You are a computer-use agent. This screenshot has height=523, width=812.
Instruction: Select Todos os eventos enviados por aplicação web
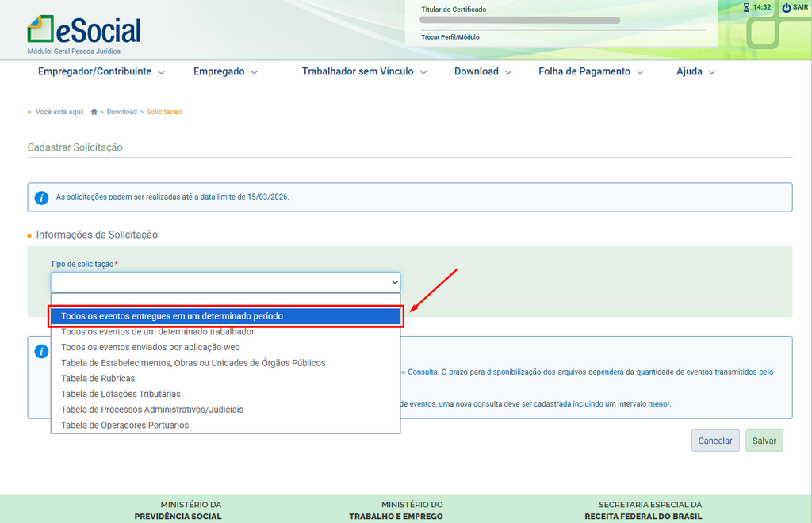pyautogui.click(x=150, y=347)
